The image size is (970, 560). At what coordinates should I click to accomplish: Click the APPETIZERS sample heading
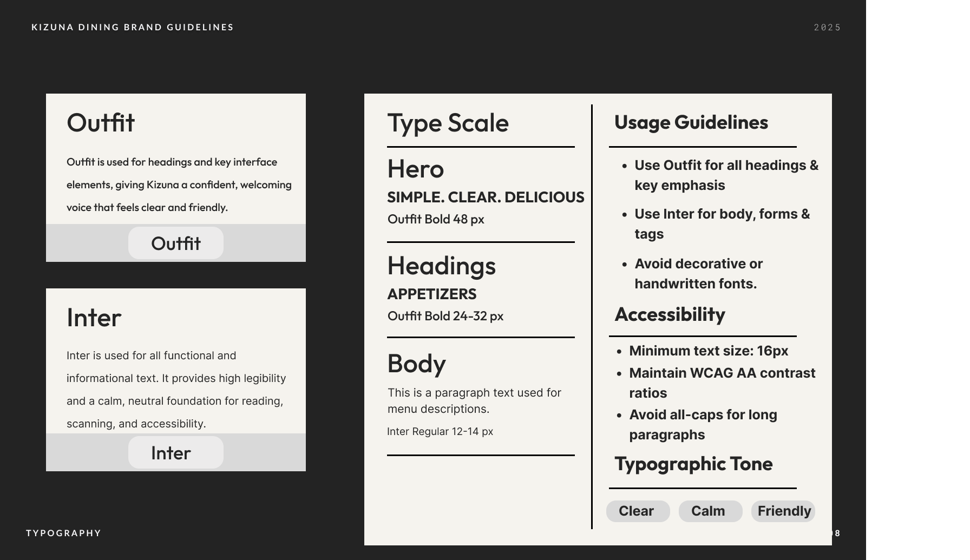[432, 294]
